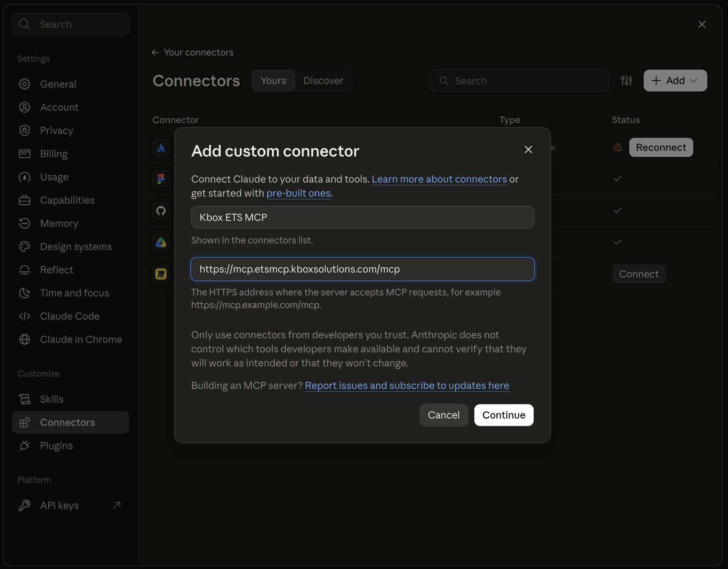Open the Account settings page
This screenshot has width=728, height=569.
[x=70, y=107]
